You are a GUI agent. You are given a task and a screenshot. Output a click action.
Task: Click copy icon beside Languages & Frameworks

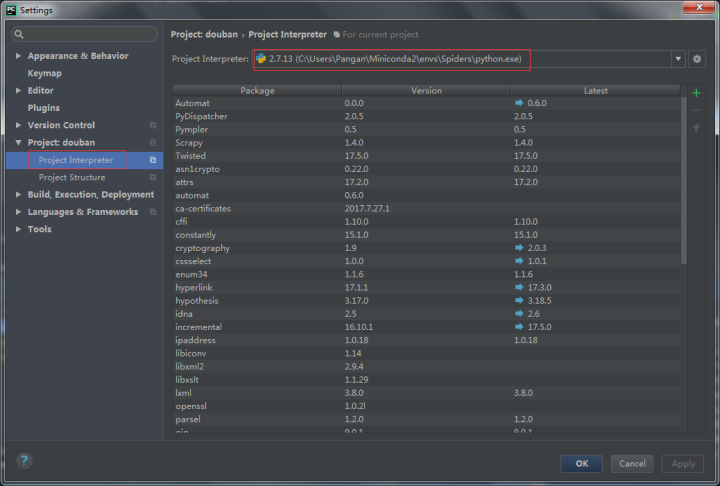[153, 212]
